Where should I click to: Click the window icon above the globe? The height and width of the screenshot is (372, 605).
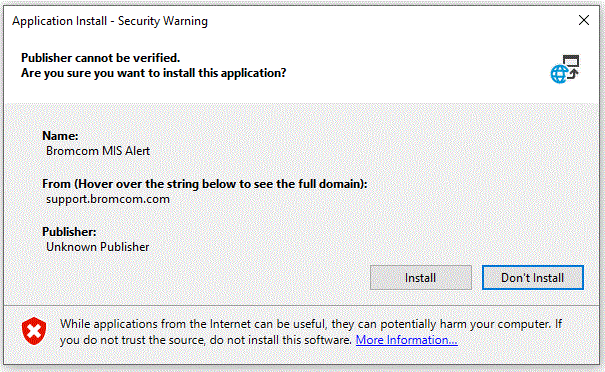click(x=571, y=61)
